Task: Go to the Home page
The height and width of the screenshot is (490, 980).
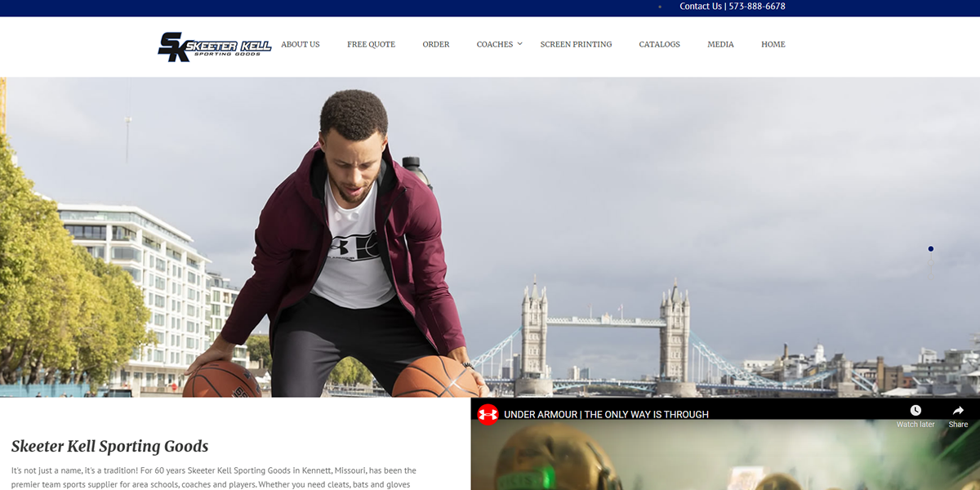Action: (773, 44)
